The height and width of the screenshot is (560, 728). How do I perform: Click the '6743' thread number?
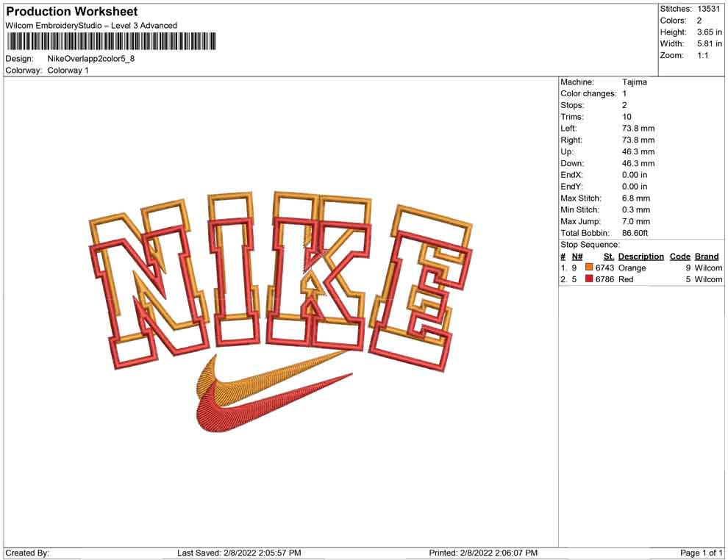(x=604, y=268)
